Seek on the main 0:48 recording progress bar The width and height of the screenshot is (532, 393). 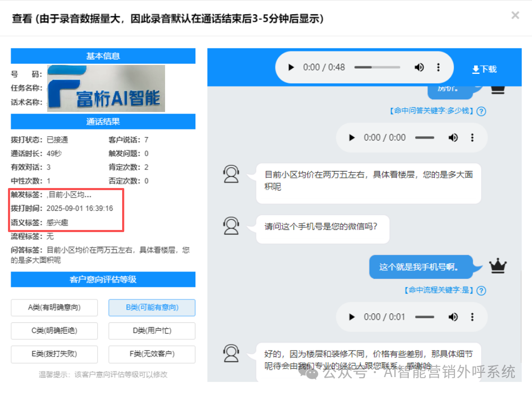(377, 67)
